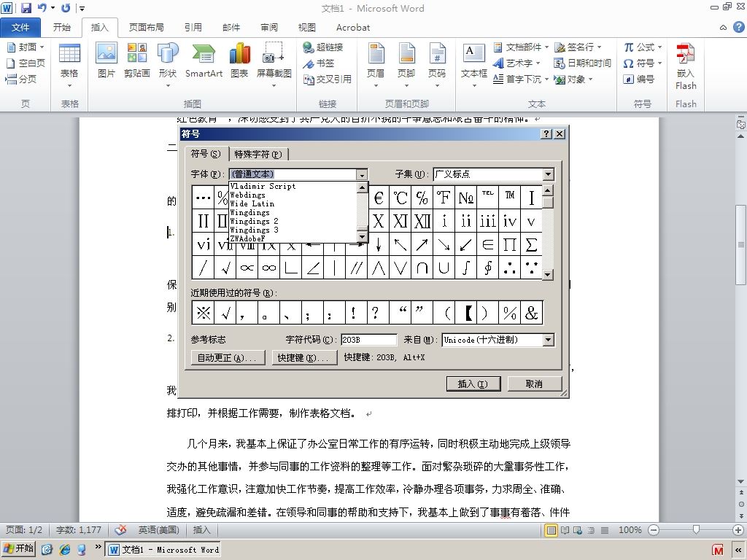Image resolution: width=747 pixels, height=560 pixels.
Task: Pick the Euro € symbol in grid
Action: [379, 198]
